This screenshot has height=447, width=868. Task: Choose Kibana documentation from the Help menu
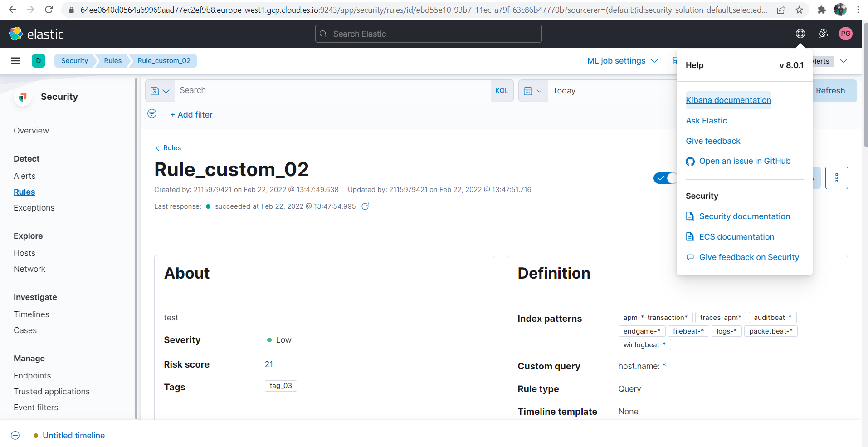[728, 100]
